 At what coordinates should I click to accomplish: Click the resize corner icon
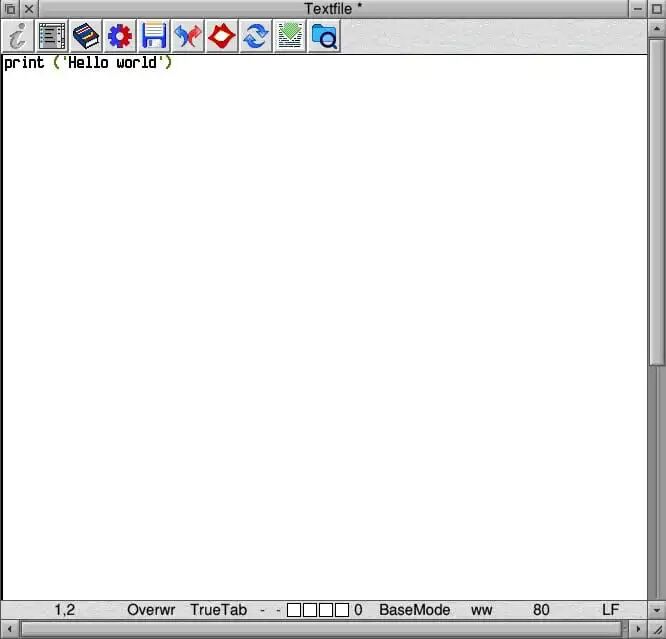(x=657, y=629)
